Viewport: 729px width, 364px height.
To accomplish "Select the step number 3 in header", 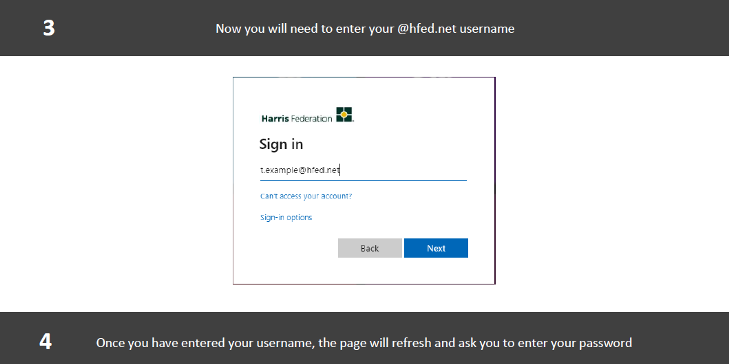I will click(x=49, y=28).
